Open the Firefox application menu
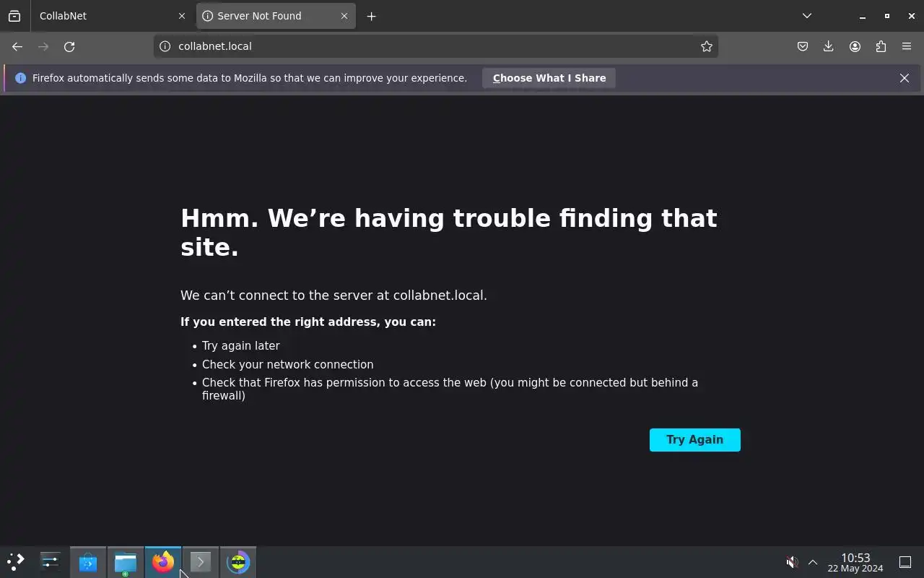 click(907, 46)
